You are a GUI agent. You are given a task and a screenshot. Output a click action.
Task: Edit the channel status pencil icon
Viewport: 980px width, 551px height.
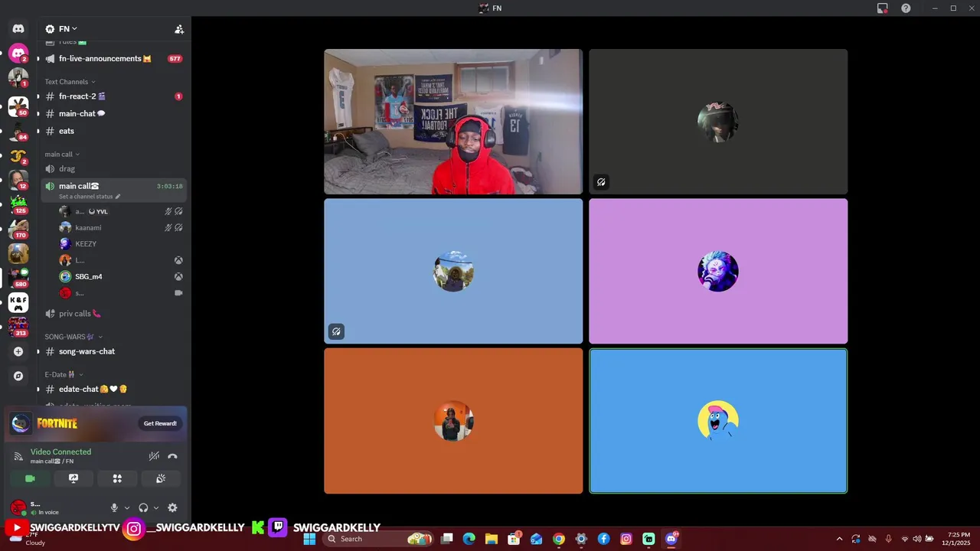118,197
